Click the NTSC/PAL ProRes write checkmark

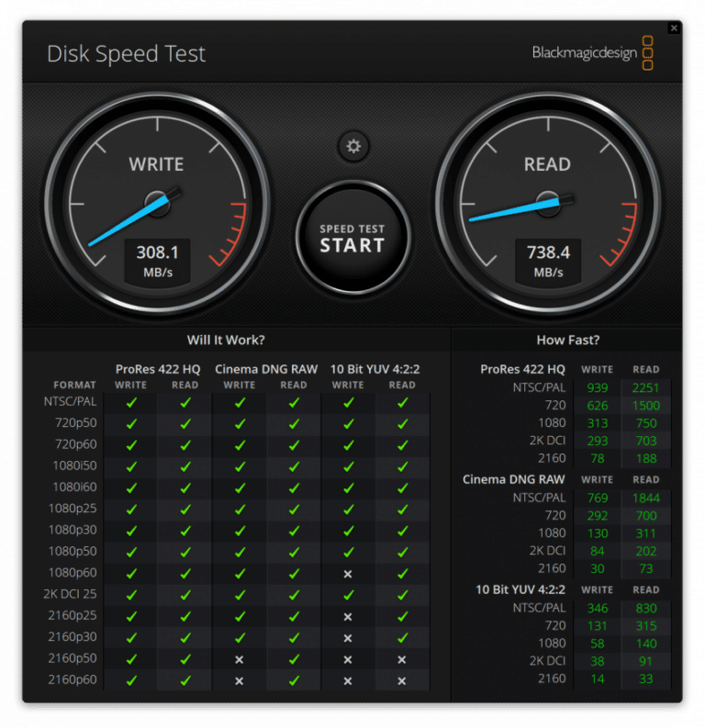131,402
